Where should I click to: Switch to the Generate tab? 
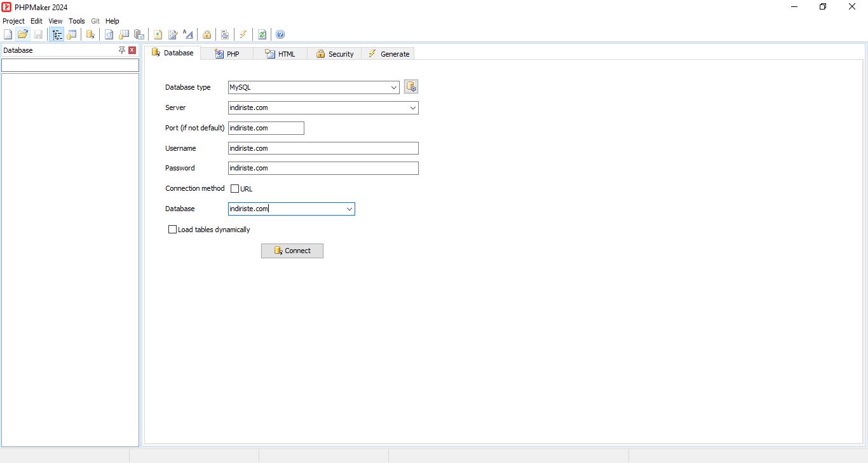(x=388, y=54)
